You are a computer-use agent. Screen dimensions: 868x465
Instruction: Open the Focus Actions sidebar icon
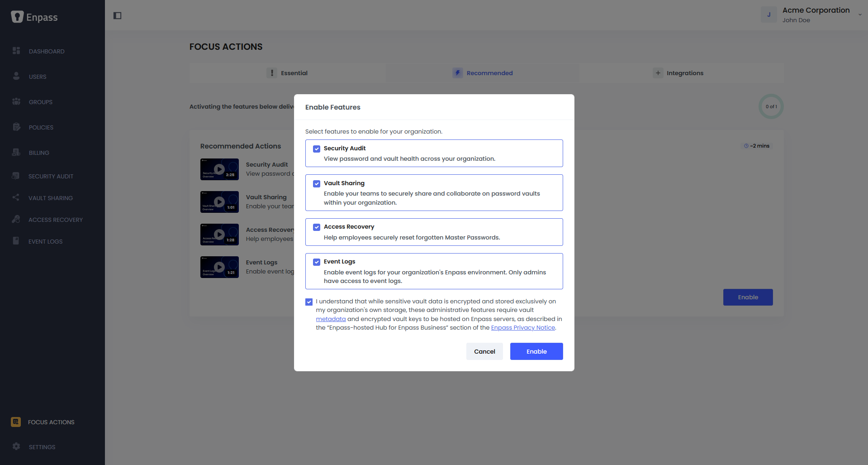pos(16,422)
